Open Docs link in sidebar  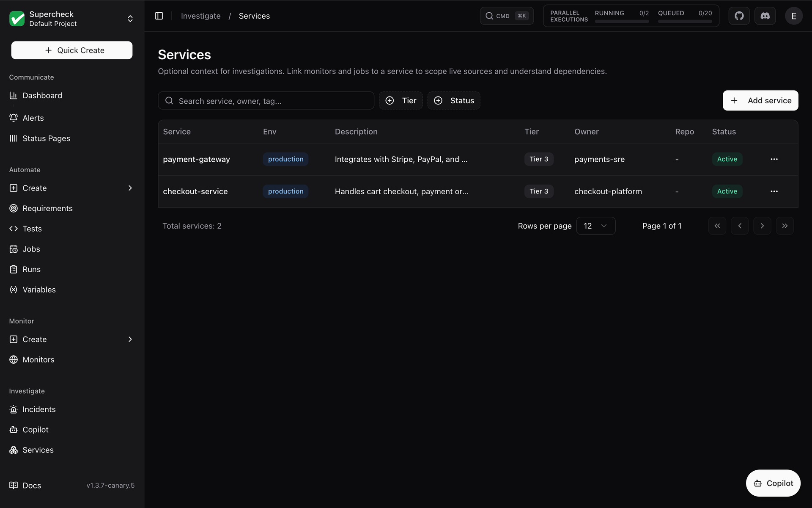tap(25, 486)
